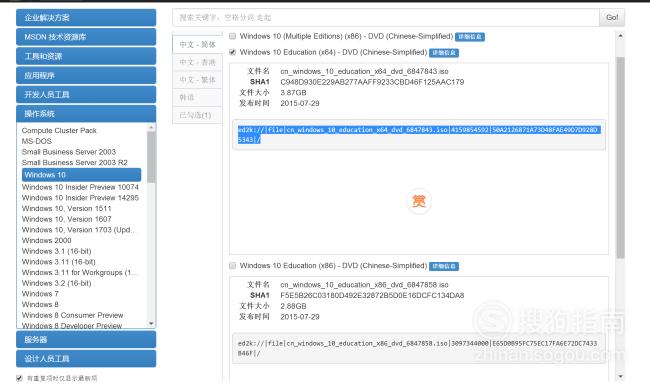Click the OS list scroll-down arrow
This screenshot has width=650, height=389.
[x=151, y=323]
